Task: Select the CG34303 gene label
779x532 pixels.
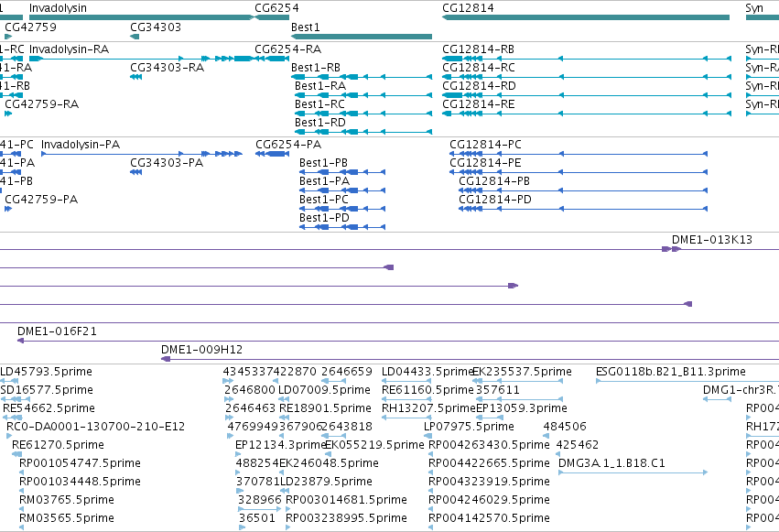Action: (x=156, y=27)
